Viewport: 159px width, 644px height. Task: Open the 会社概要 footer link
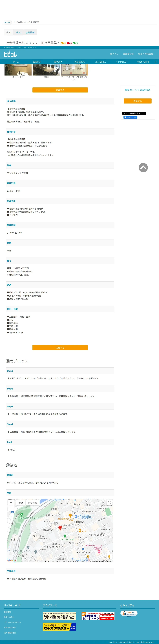click(x=8, y=612)
